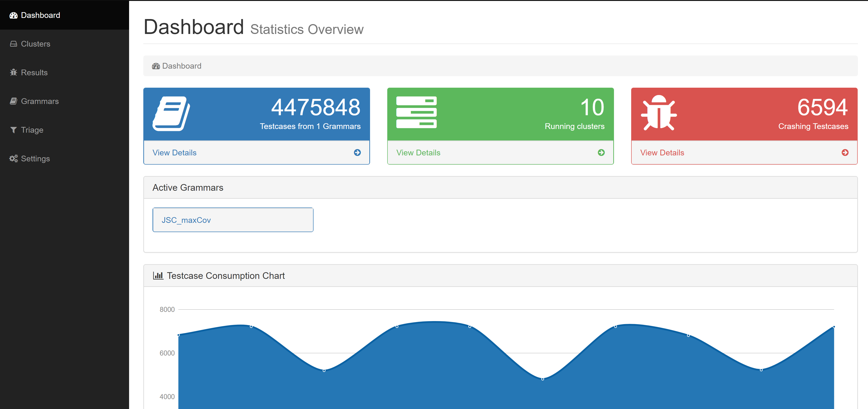Click the book icon next to Grammars
The width and height of the screenshot is (868, 409).
click(x=14, y=101)
